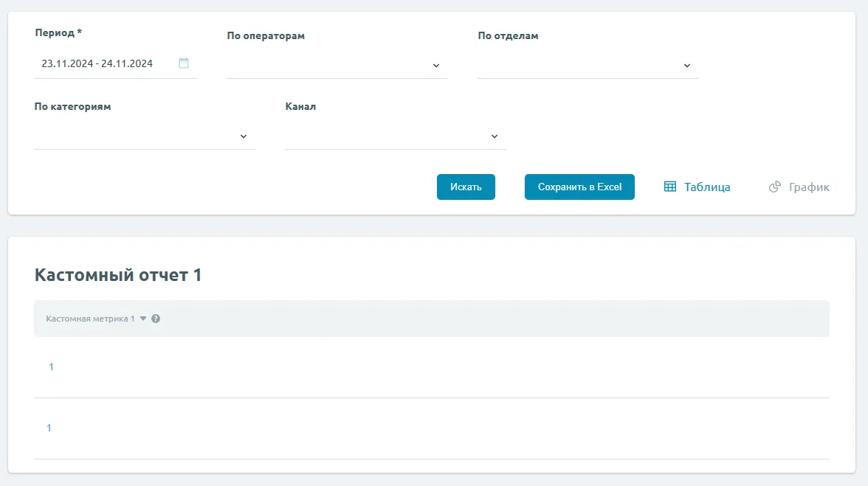Open the calendar picker in Период field
The image size is (868, 486).
pos(184,63)
